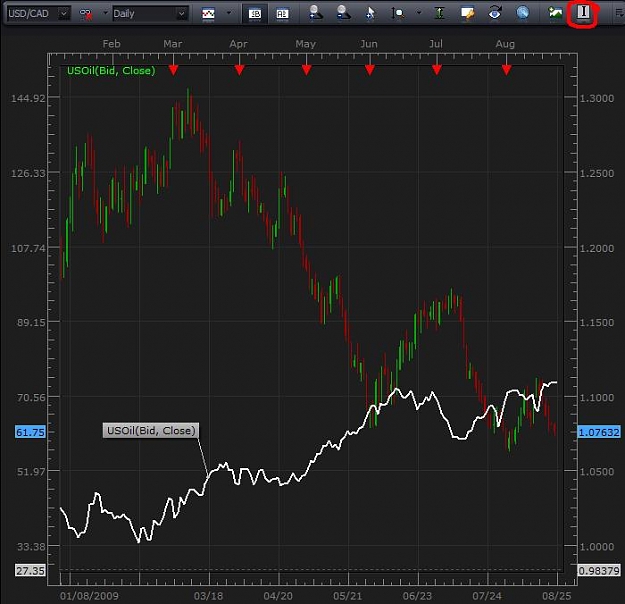
Task: Click the Add Indicator 'I' icon
Action: tap(583, 12)
